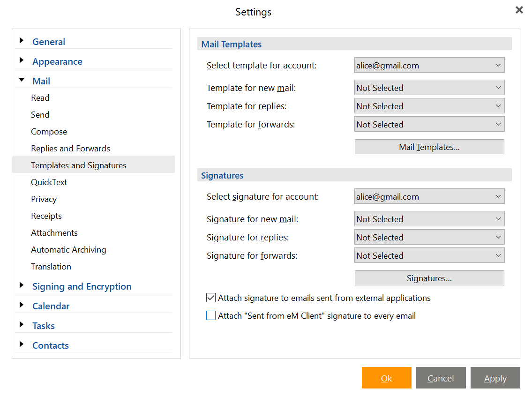Screen dimensions: 532x396
Task: Expand the General section arrow
Action: coord(22,41)
